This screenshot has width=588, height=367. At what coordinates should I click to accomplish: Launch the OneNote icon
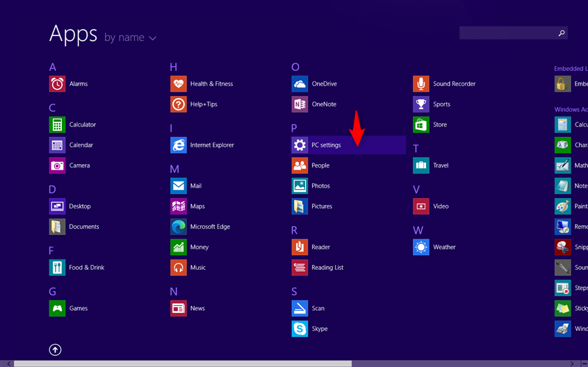(x=300, y=104)
